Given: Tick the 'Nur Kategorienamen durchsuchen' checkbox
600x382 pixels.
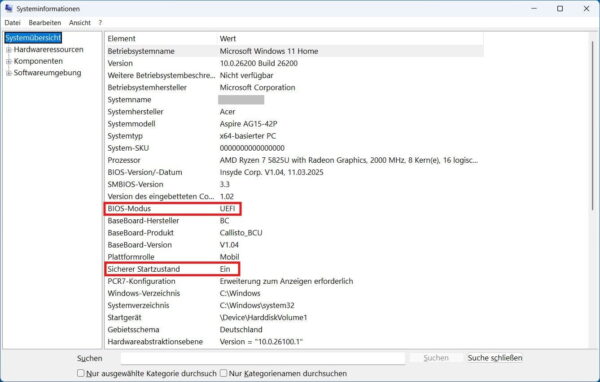Looking at the screenshot, I should point(223,373).
